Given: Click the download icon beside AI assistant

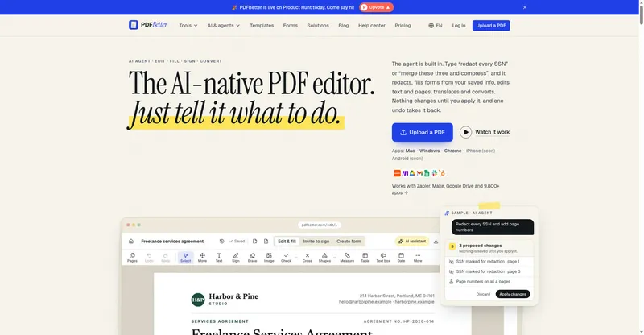Looking at the screenshot, I should coord(436,242).
